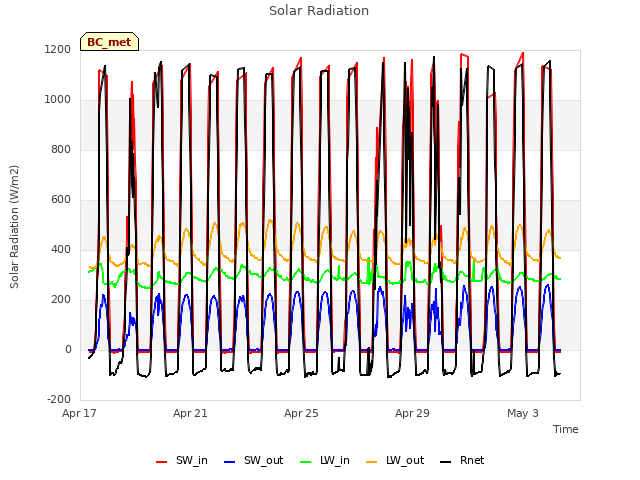
Task: Click the 1000 y-axis tick label
Action: point(58,100)
